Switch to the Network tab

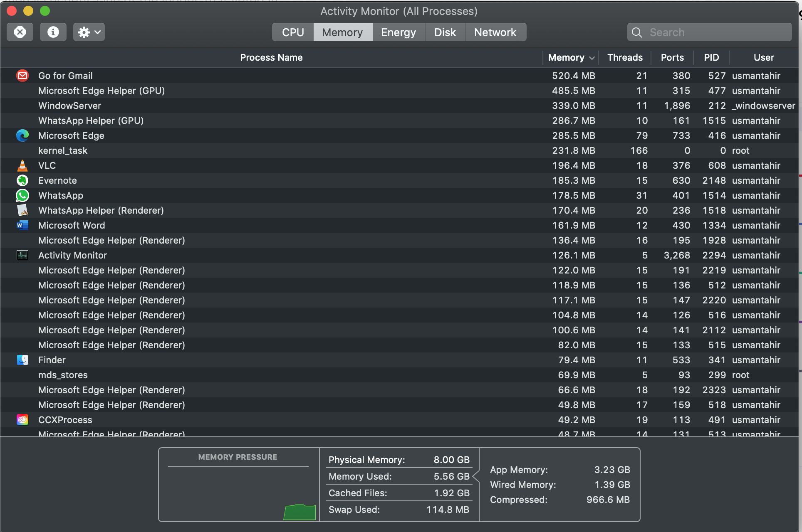[495, 32]
